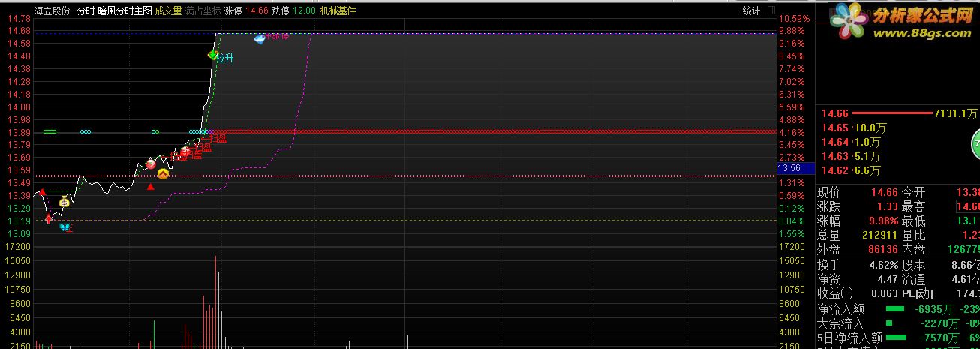Click the 5日净流入额 value -7570万
The width and height of the screenshot is (980, 349).
[x=938, y=338]
